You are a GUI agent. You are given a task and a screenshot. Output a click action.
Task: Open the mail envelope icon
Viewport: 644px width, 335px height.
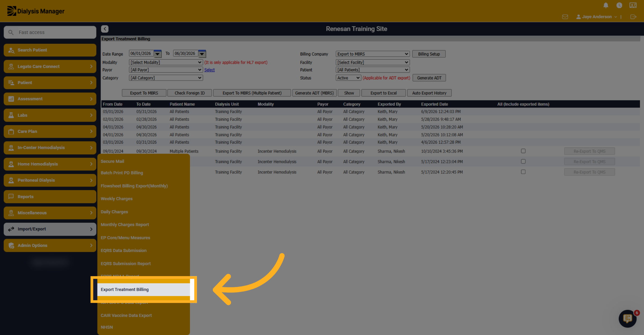click(565, 17)
